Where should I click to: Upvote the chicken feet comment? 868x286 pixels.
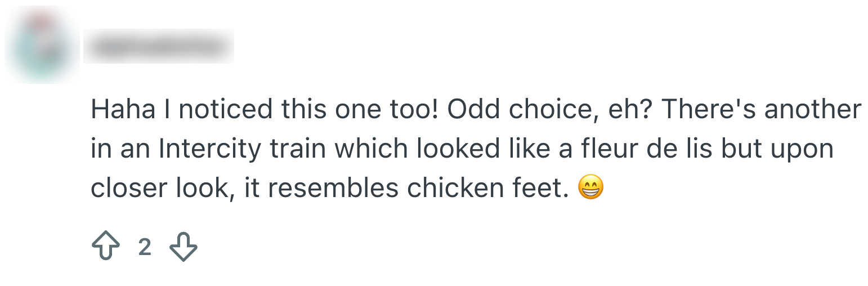click(105, 247)
